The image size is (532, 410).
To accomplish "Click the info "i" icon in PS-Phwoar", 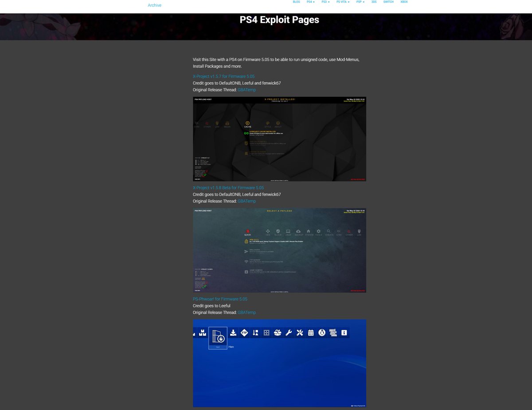I will click(x=344, y=333).
